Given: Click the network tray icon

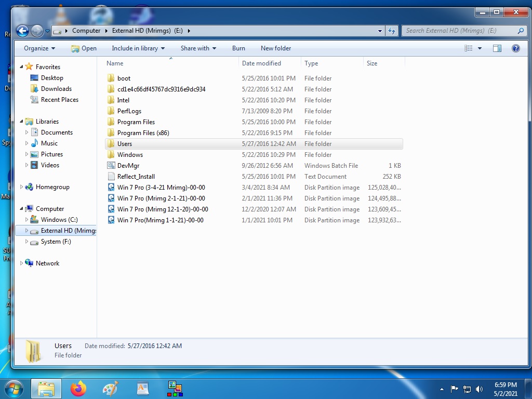Looking at the screenshot, I should click(x=467, y=389).
